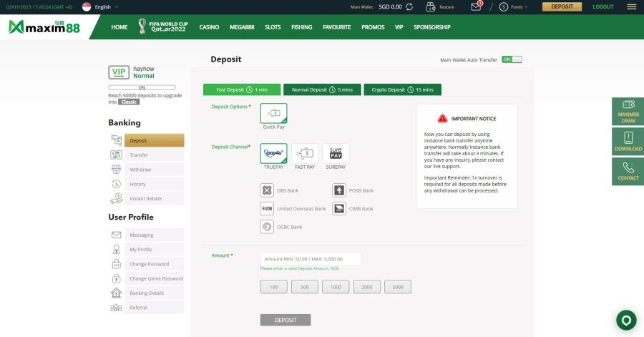The height and width of the screenshot is (337, 644).
Task: Go to HOME in navigation
Action: [x=119, y=27]
